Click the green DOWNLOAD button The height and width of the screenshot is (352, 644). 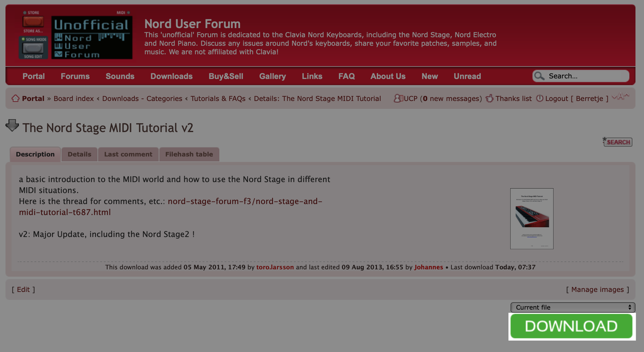coord(571,326)
